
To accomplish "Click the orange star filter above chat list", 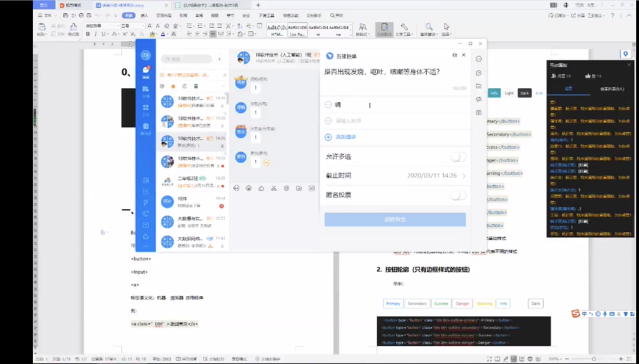I will (173, 87).
